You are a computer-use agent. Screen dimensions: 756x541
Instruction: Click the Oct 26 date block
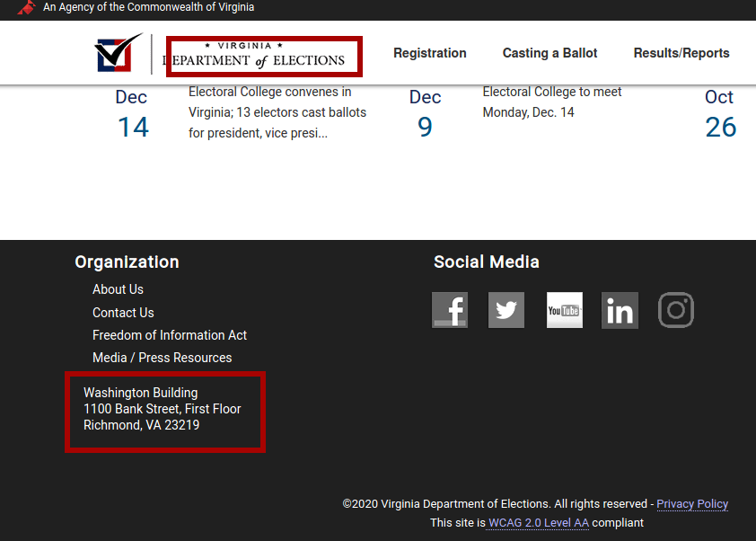click(720, 114)
